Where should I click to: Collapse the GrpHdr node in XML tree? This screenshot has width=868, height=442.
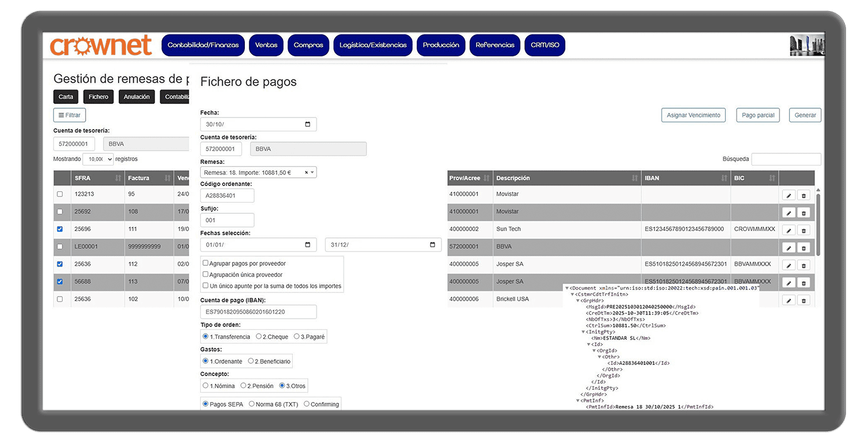(578, 301)
